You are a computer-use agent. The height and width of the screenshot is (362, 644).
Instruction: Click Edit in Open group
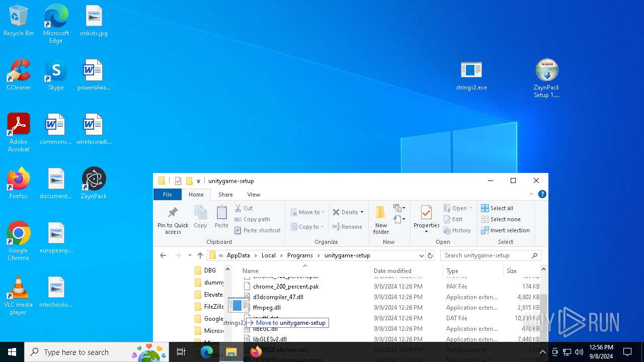[x=453, y=219]
